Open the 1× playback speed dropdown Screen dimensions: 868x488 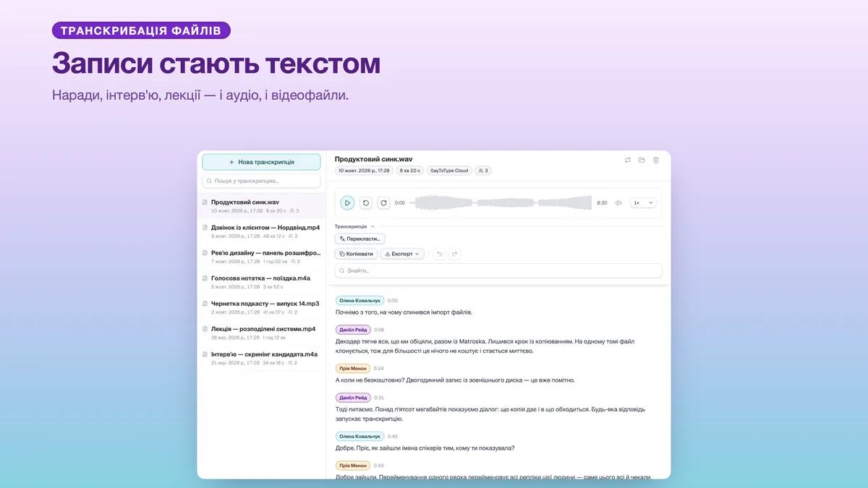pos(643,203)
